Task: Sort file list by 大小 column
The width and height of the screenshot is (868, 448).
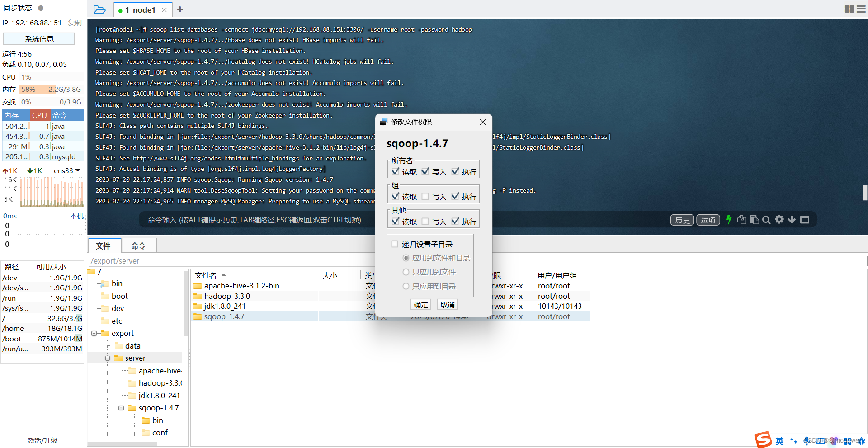Action: pos(330,275)
